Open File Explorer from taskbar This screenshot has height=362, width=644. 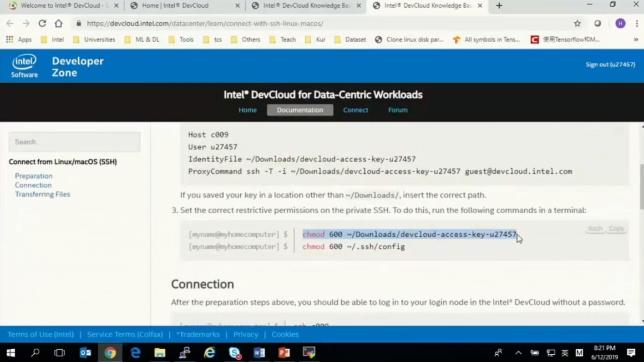160,353
